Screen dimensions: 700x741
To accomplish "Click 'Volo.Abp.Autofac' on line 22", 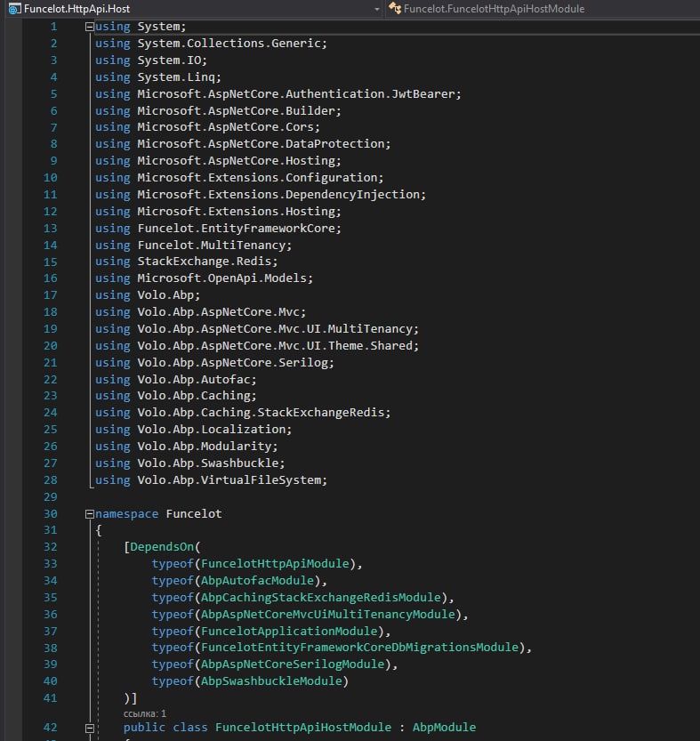I will pos(194,380).
